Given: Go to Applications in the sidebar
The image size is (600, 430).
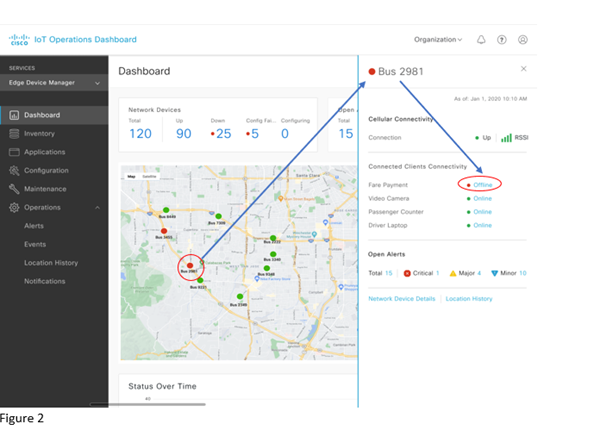Looking at the screenshot, I should point(44,152).
